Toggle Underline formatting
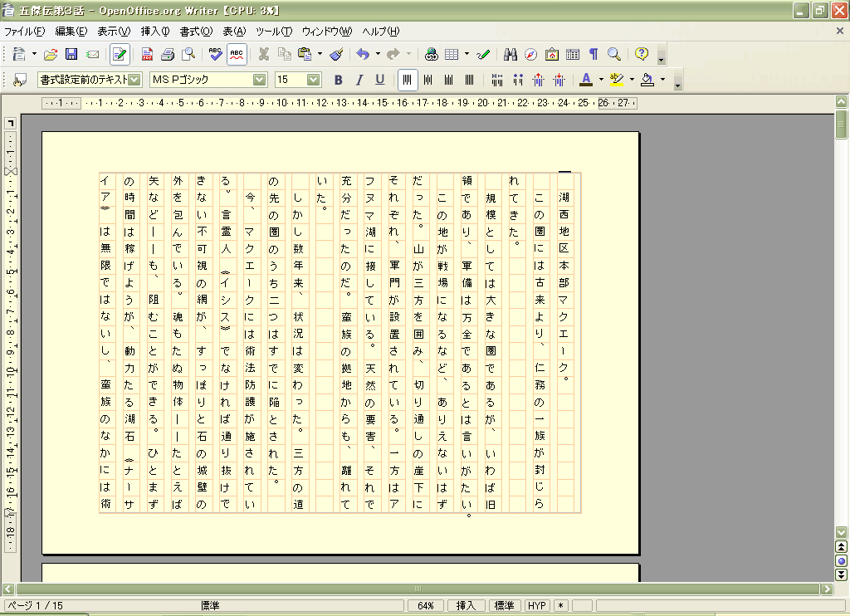Screen dimensions: 850x616 (x=380, y=80)
